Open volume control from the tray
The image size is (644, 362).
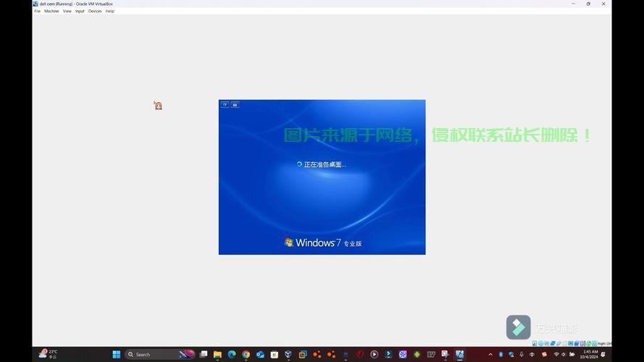click(564, 354)
